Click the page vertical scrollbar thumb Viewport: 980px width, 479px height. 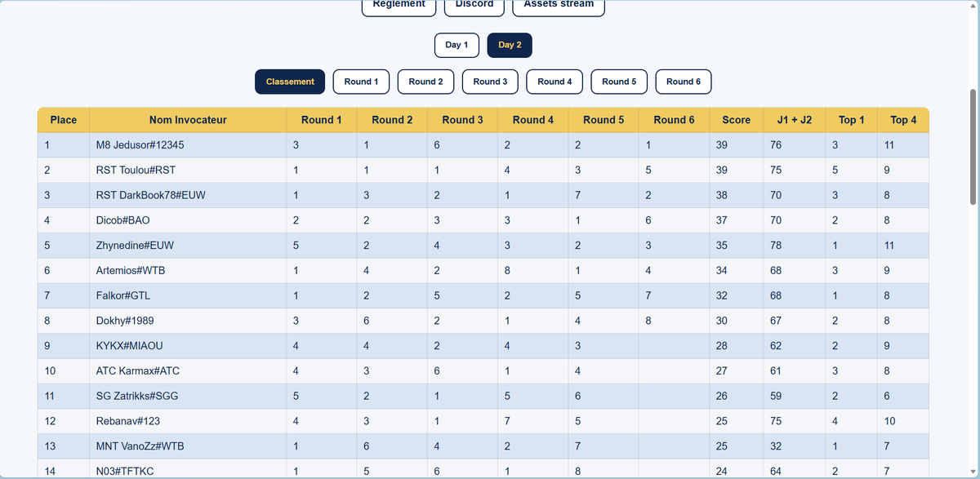pos(973,147)
